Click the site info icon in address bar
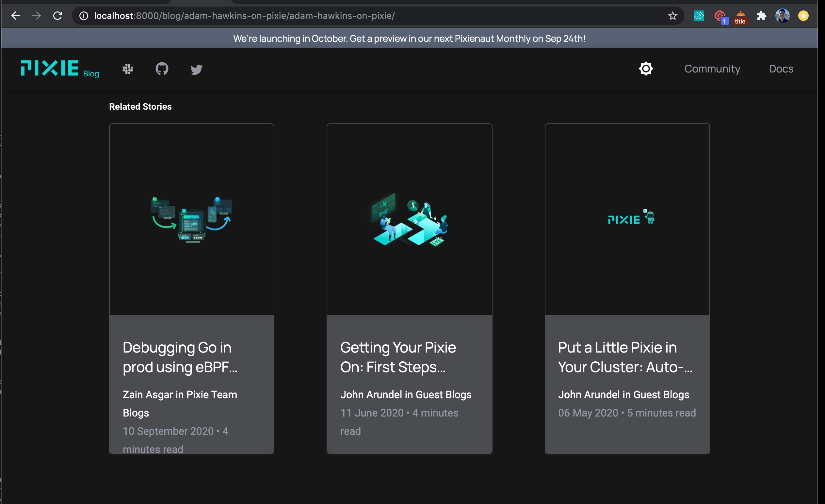The height and width of the screenshot is (504, 825). click(84, 16)
